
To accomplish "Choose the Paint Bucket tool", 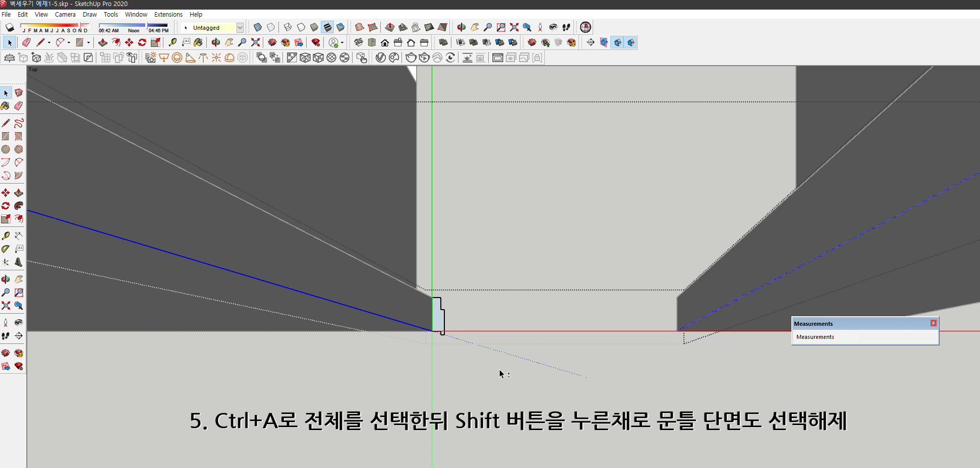I will [198, 42].
